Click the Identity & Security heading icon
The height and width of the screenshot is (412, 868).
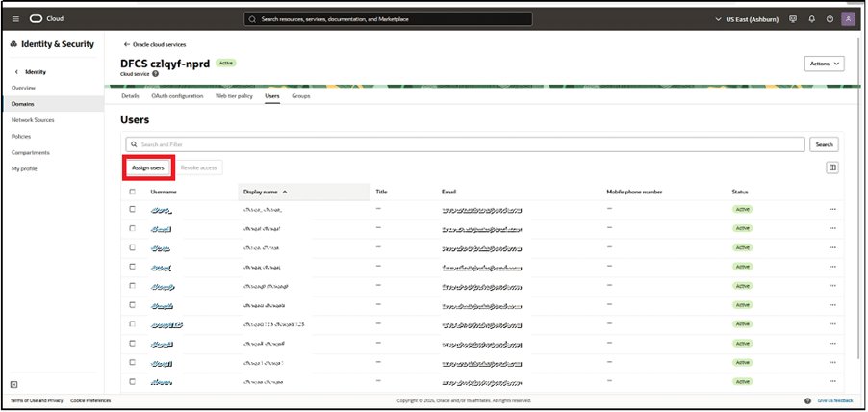point(13,44)
